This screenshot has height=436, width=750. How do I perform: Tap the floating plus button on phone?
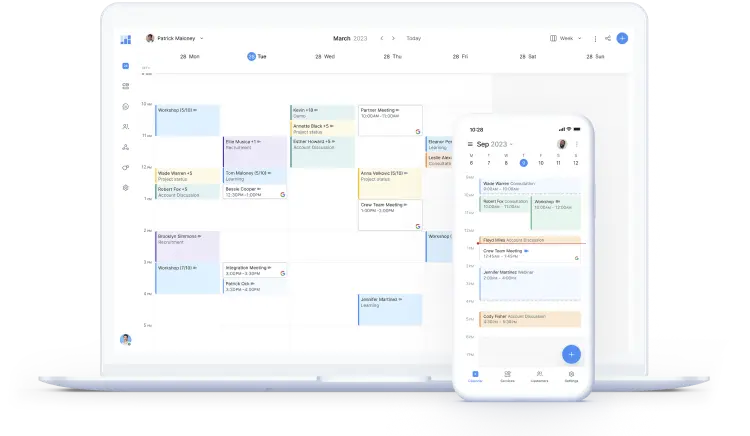(570, 353)
